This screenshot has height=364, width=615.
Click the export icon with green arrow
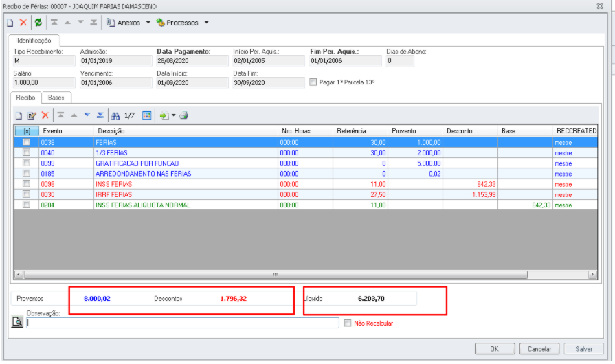(x=164, y=115)
